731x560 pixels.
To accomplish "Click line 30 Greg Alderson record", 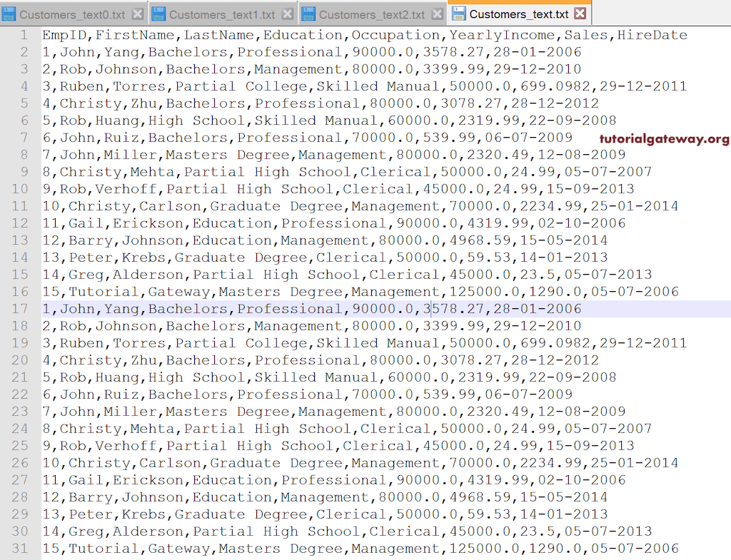I will pyautogui.click(x=347, y=531).
